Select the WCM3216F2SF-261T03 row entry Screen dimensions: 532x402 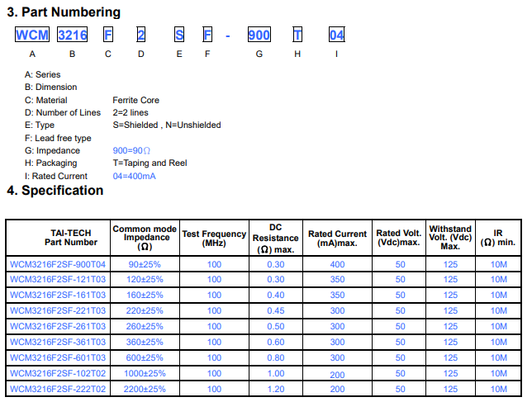pos(58,326)
